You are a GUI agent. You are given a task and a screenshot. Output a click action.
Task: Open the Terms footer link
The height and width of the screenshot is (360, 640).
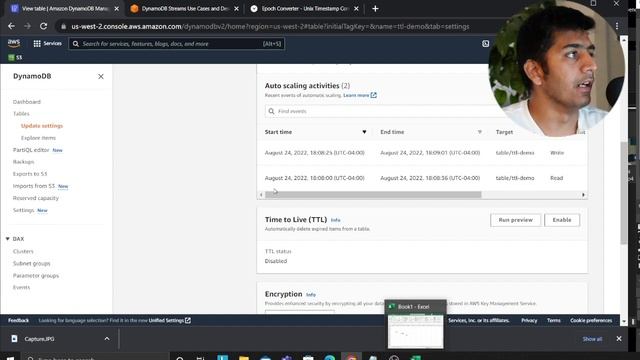pos(553,320)
